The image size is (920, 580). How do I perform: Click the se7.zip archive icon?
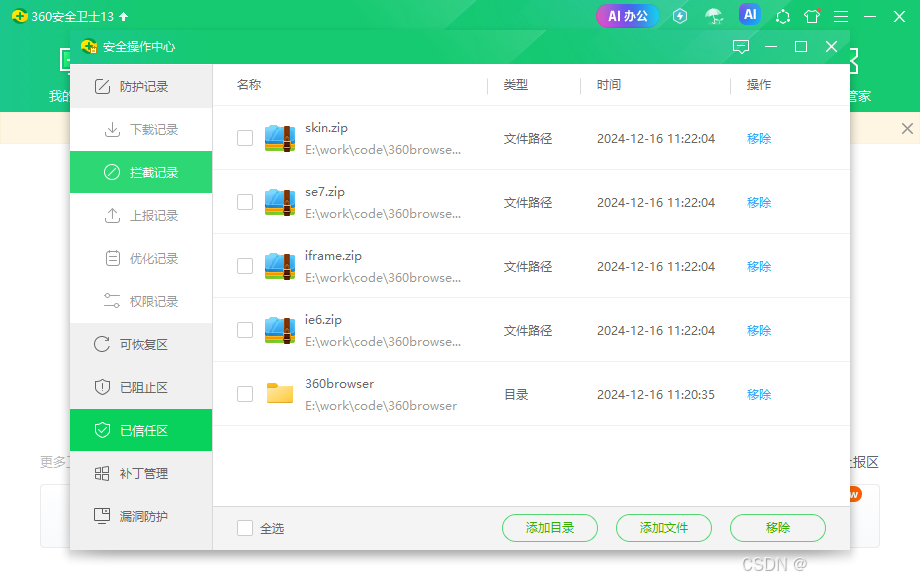tap(280, 202)
